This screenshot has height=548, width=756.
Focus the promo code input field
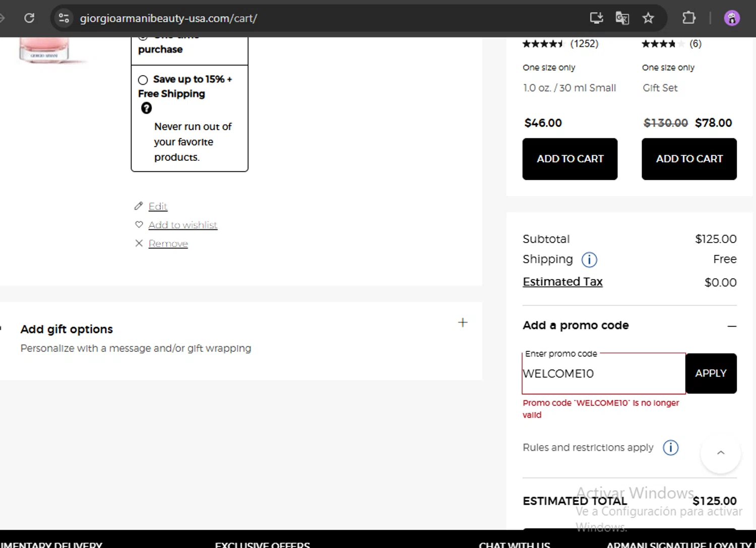[x=604, y=374]
